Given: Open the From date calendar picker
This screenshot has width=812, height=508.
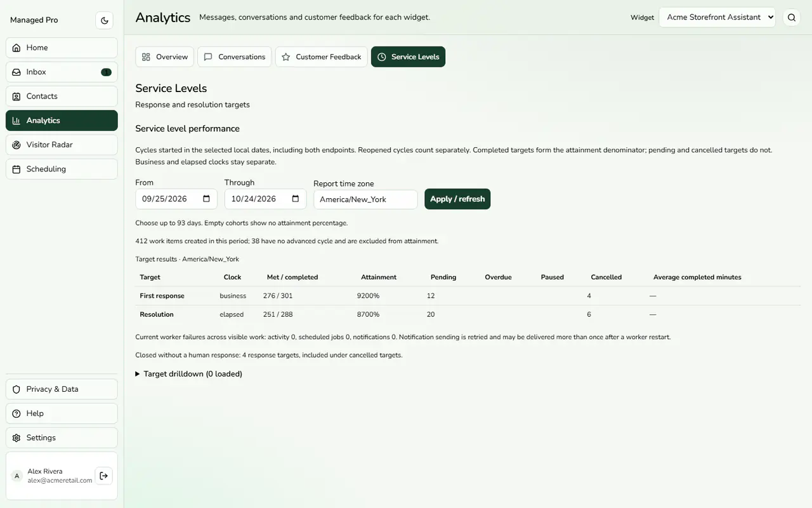Looking at the screenshot, I should (x=206, y=199).
